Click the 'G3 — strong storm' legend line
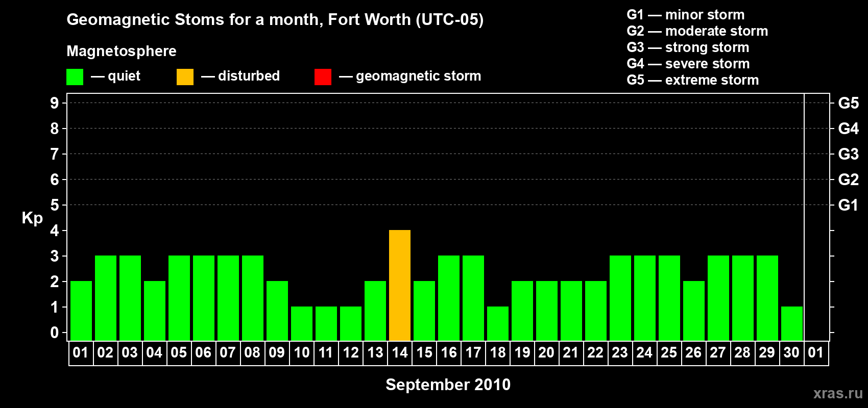868x408 pixels. (x=688, y=47)
